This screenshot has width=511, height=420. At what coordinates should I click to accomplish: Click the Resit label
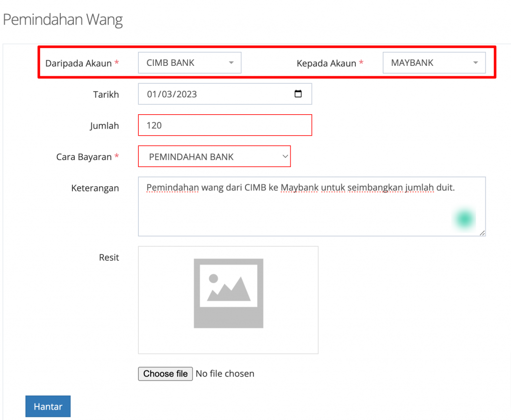[x=109, y=257]
